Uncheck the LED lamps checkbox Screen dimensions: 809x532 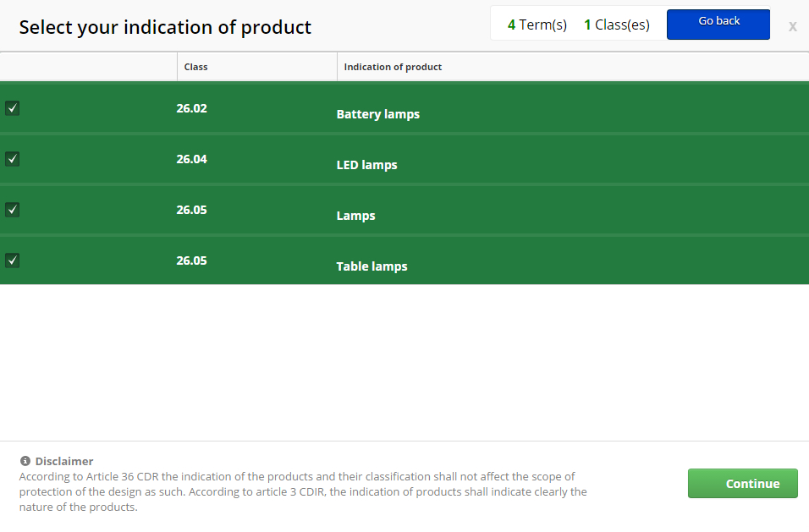click(13, 159)
